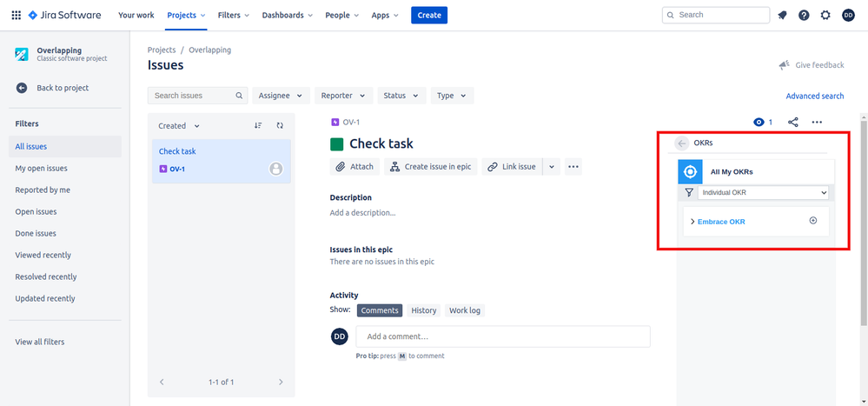
Task: Open the Type filter dropdown
Action: pos(452,96)
